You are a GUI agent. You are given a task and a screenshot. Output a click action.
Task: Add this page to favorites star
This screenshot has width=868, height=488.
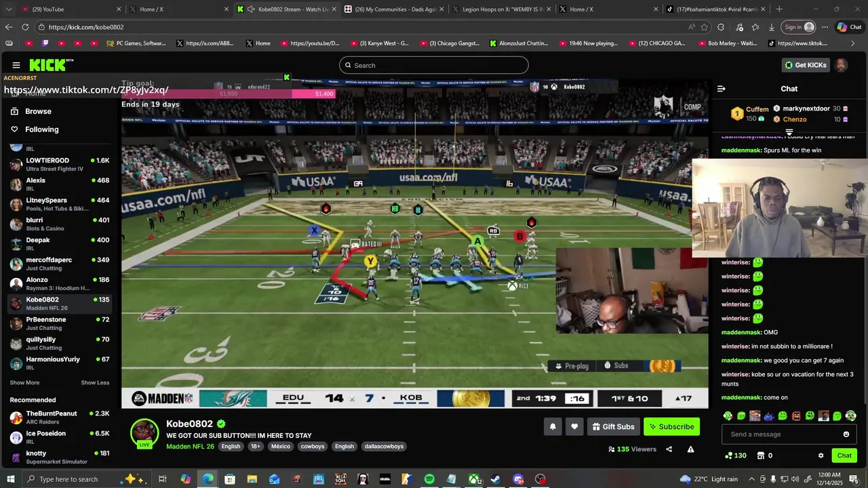click(x=705, y=27)
